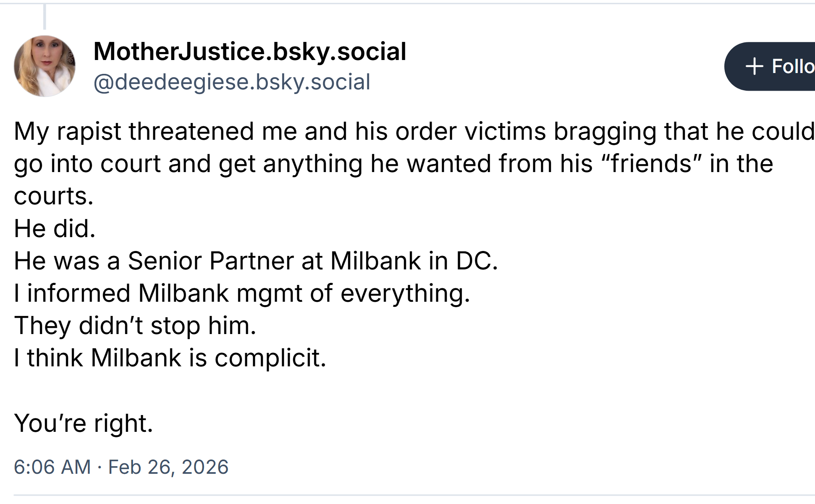The width and height of the screenshot is (815, 504).
Task: Open the display name MotherJustice.bsky.social
Action: (x=249, y=51)
